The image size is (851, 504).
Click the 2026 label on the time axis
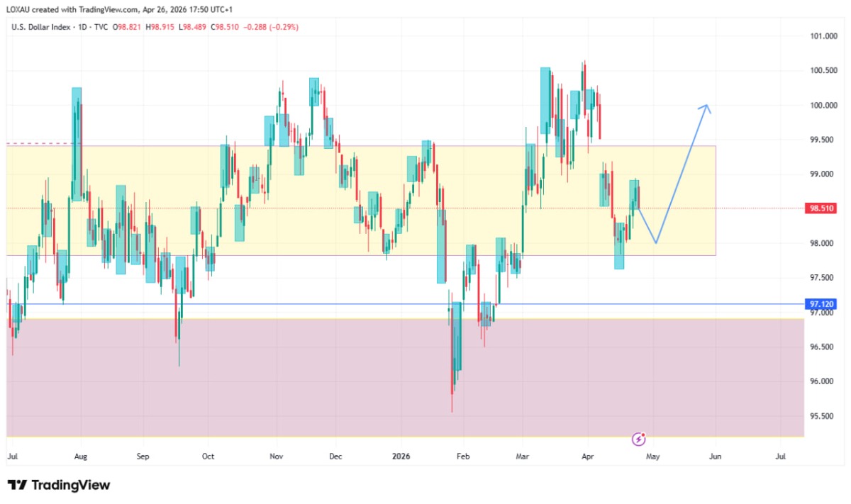point(401,457)
